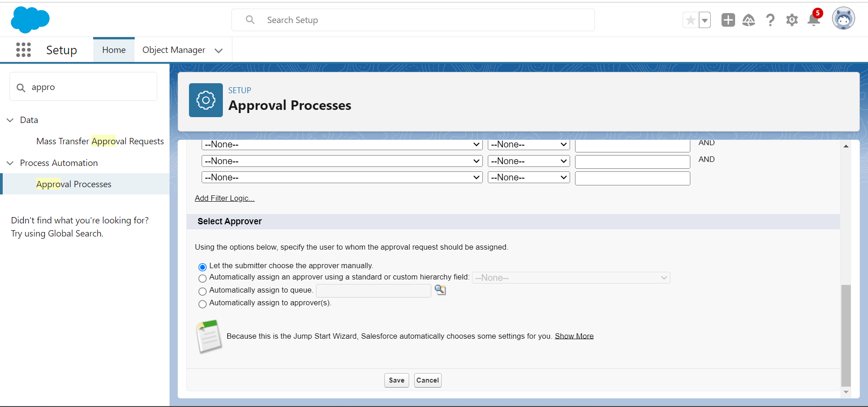Click the value field in the bottom filter row
This screenshot has height=407, width=868.
(632, 178)
